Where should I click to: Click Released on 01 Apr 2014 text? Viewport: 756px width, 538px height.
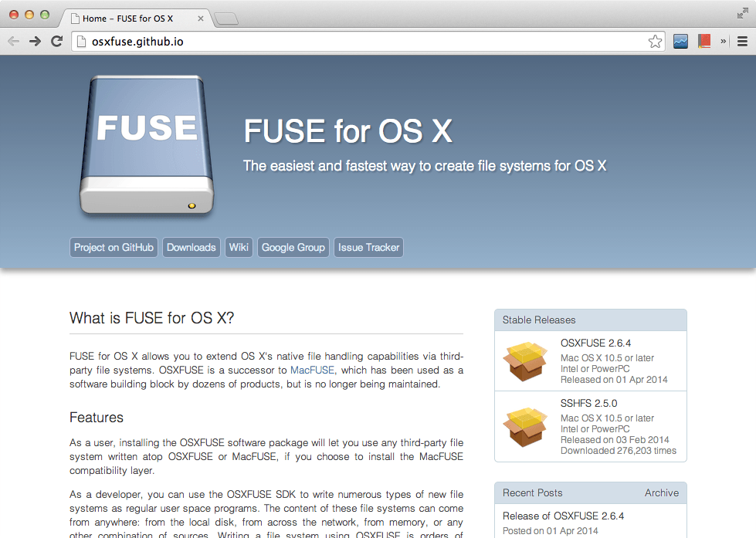(614, 380)
